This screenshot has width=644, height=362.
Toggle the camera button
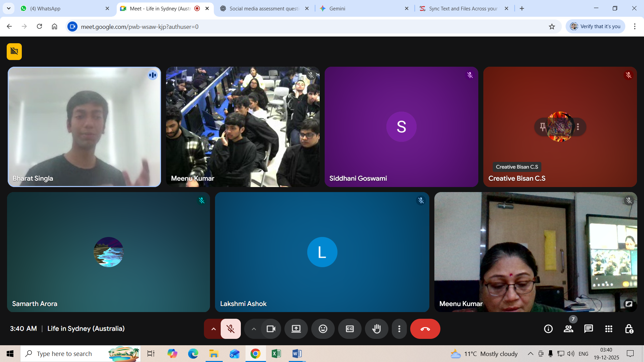pos(271,329)
